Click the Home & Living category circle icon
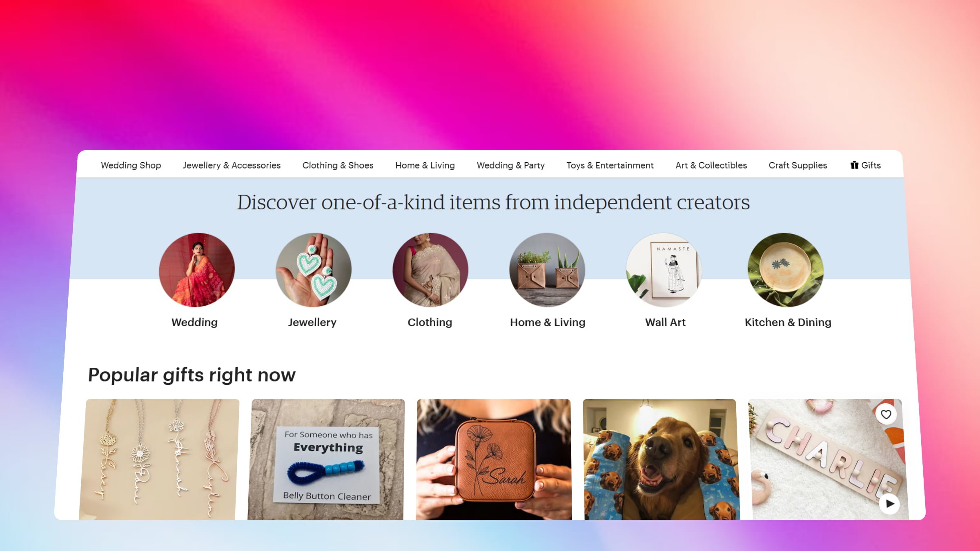Screen dimensions: 980x551 (547, 269)
